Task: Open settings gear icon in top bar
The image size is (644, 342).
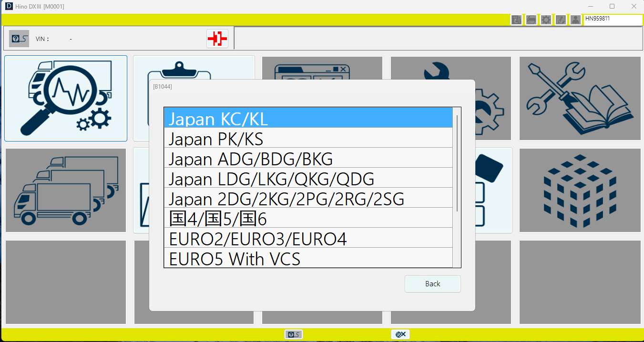Action: (546, 20)
